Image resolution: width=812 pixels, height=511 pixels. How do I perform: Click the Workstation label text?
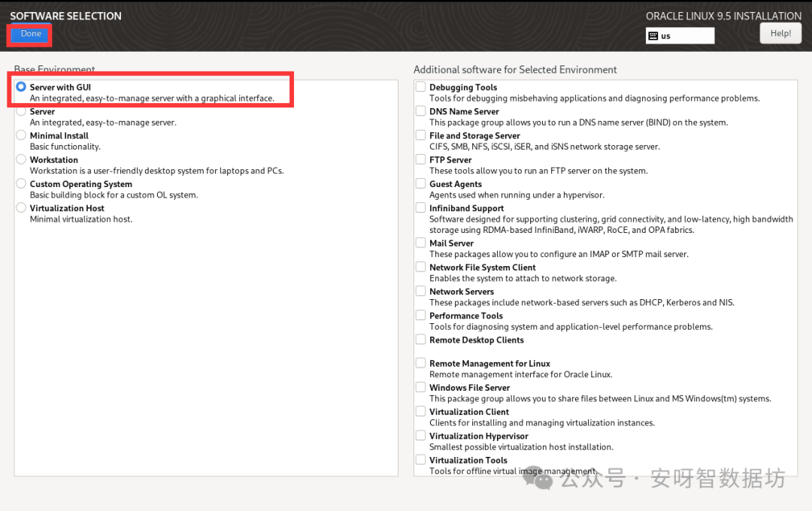(54, 160)
